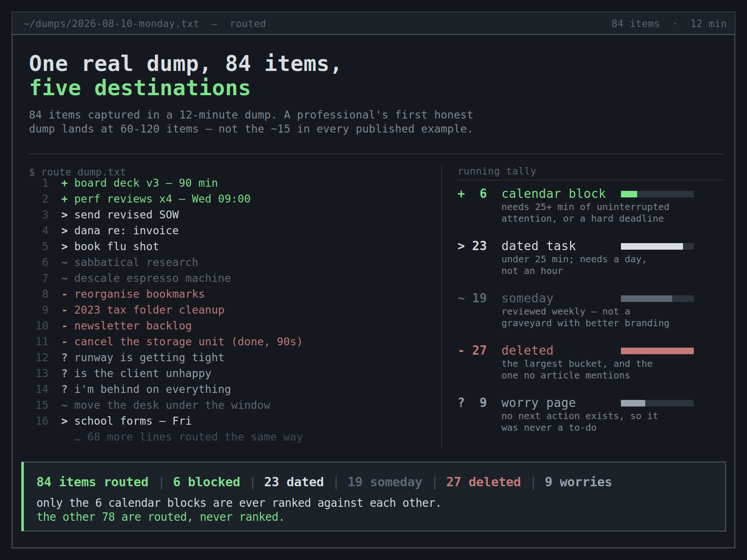Viewport: 747px width, 560px height.
Task: Click the worry page progress bar
Action: click(657, 403)
